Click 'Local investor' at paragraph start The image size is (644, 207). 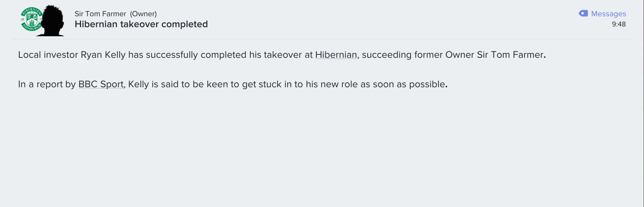click(48, 55)
